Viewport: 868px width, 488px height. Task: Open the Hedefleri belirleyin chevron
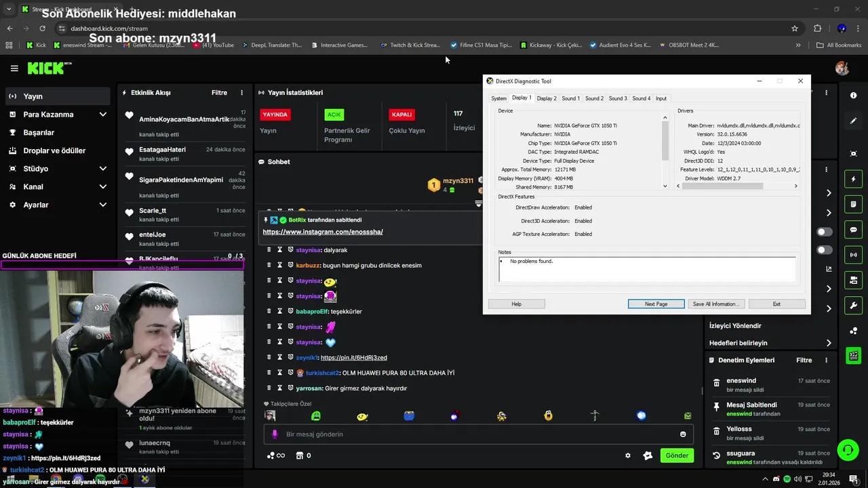[829, 343]
